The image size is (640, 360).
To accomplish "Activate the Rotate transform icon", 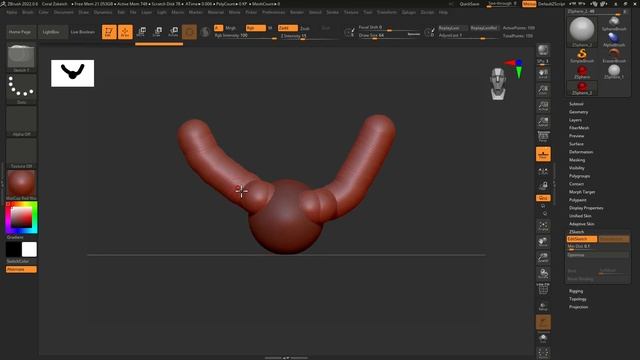I will coord(173,32).
